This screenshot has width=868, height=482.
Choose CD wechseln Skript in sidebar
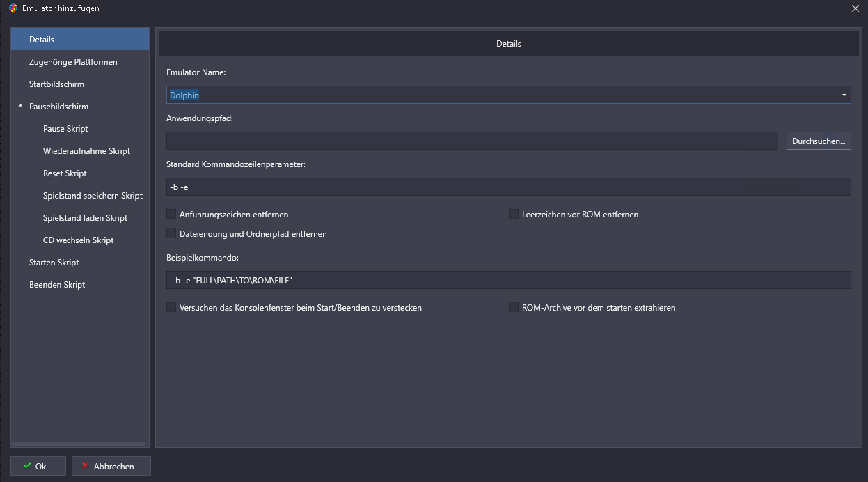pos(78,240)
